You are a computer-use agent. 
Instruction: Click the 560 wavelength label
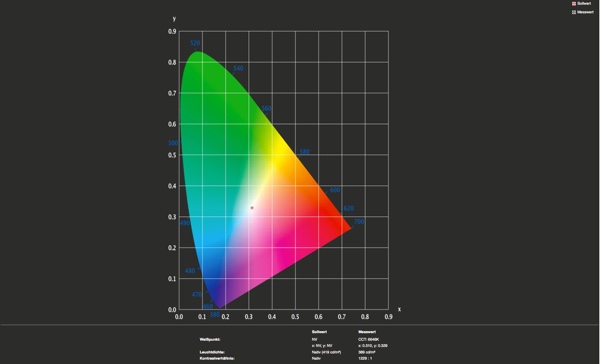266,108
